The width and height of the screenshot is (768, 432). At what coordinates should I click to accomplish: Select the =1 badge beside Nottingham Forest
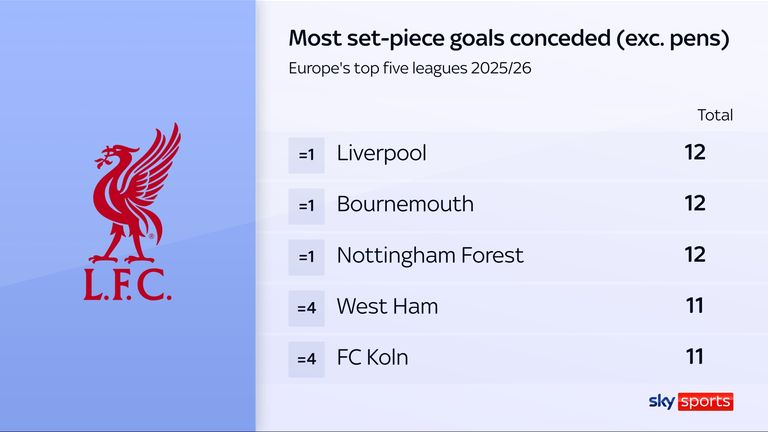306,256
